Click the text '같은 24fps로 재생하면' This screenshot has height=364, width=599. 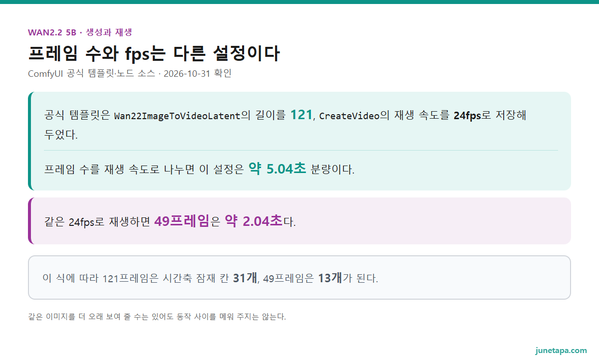coord(97,222)
